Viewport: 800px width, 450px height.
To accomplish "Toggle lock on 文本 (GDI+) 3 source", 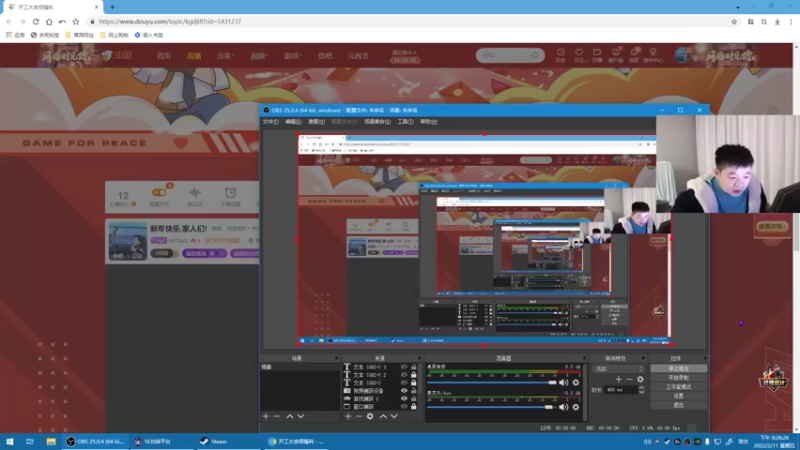I will (x=414, y=367).
